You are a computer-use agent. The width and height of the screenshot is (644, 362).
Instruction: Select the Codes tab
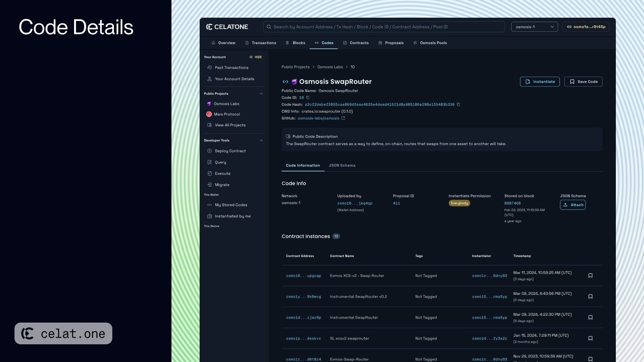click(x=324, y=43)
